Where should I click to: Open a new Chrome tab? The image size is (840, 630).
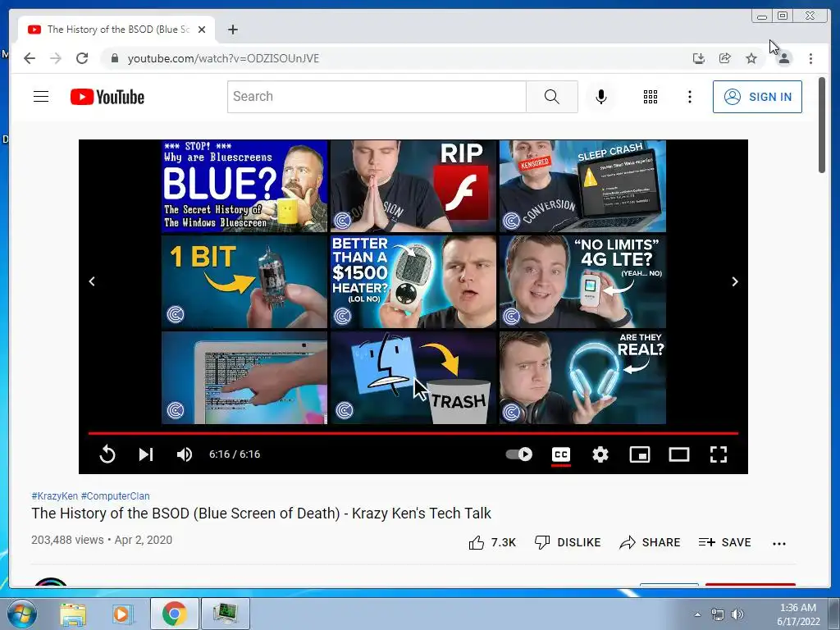232,30
